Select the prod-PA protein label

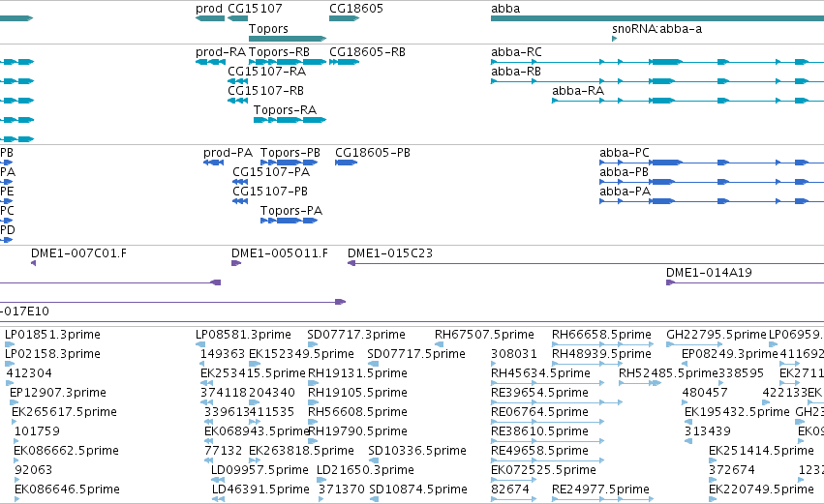(229, 153)
